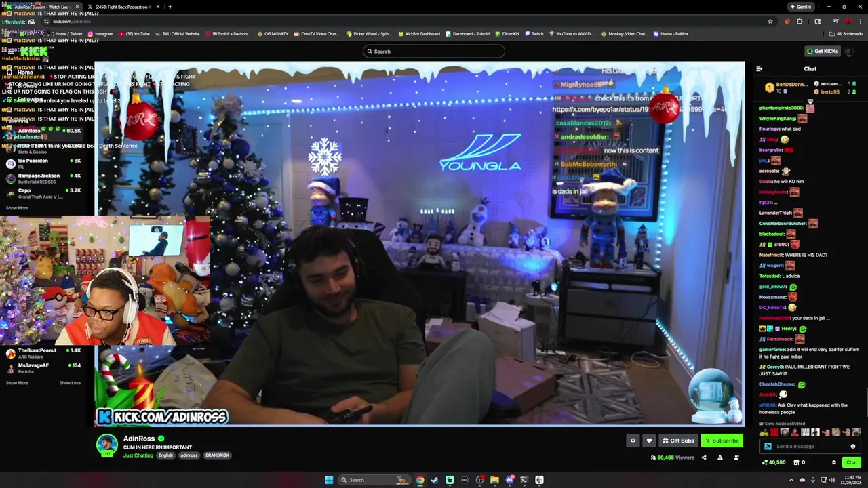The height and width of the screenshot is (488, 868).
Task: Open TheBurntPeanut channel in sidebar
Action: click(42, 353)
